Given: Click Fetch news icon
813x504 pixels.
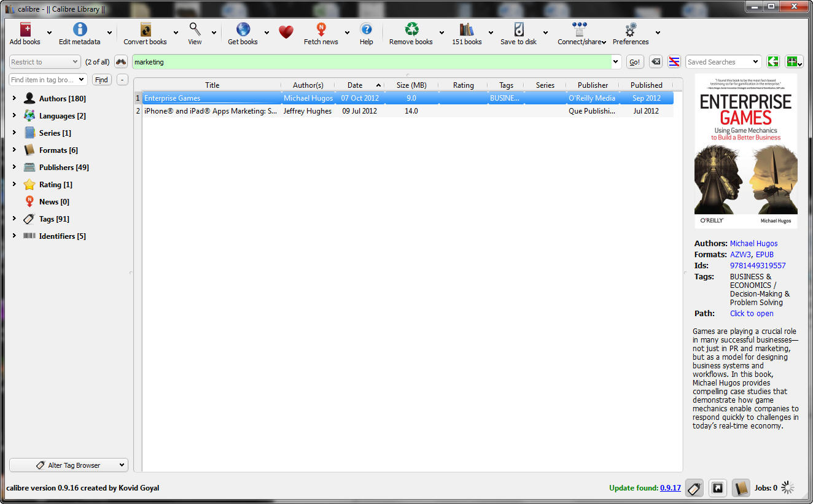Looking at the screenshot, I should (321, 29).
